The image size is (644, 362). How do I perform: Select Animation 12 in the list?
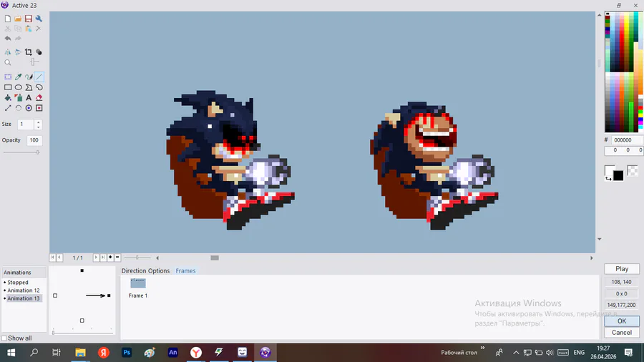(x=24, y=290)
